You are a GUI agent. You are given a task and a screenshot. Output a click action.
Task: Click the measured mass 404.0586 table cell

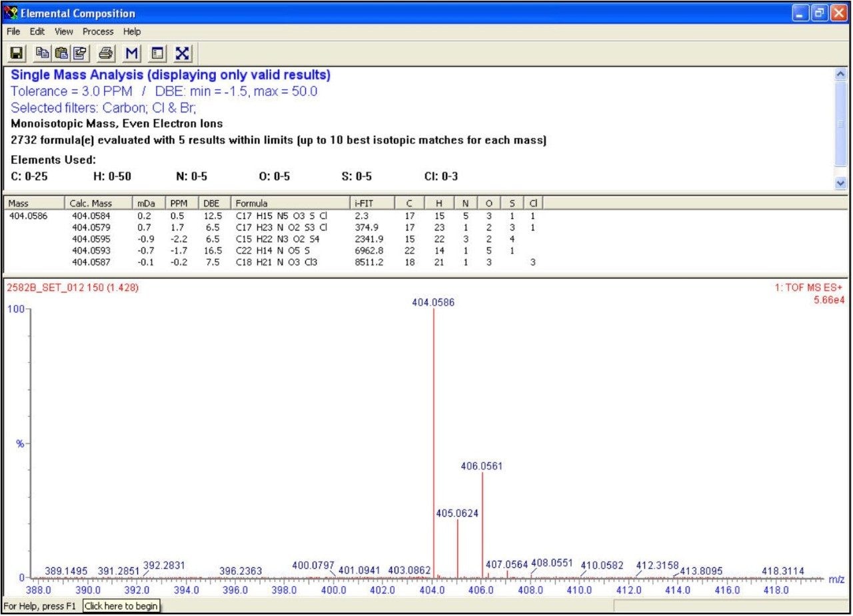[x=27, y=216]
